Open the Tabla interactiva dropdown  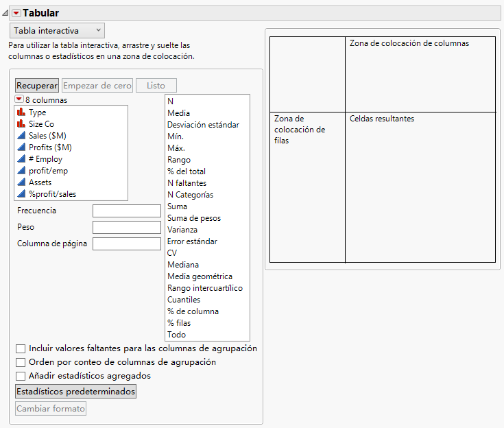pos(57,30)
